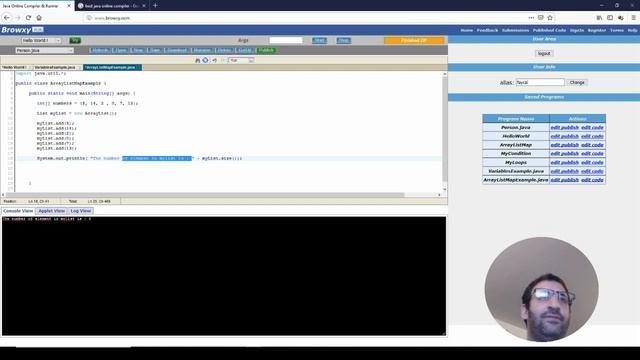Viewport: 640px width, 360px height.
Task: Click the round blue icon in editor toolbar
Action: [205, 60]
